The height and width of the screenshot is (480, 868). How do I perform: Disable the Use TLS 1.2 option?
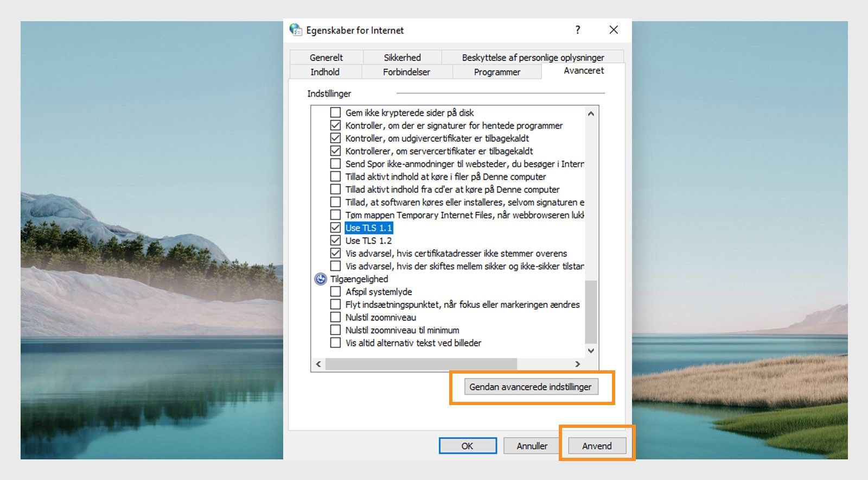click(x=336, y=241)
